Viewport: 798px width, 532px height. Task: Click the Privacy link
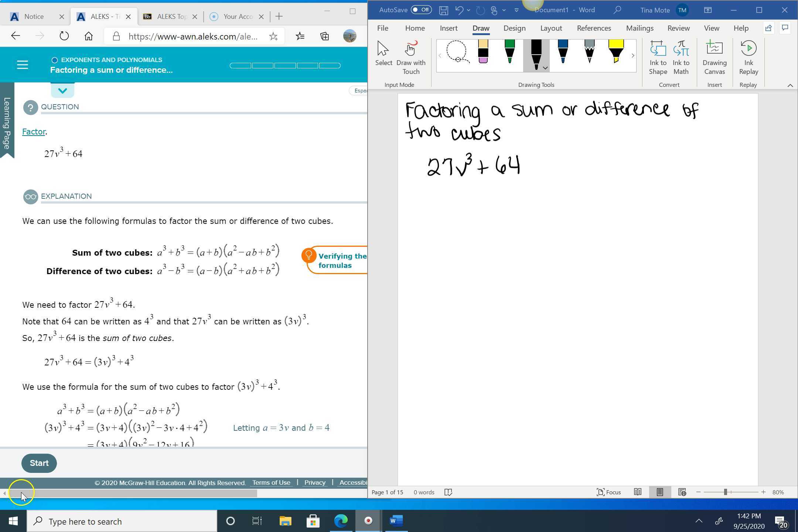(x=315, y=482)
